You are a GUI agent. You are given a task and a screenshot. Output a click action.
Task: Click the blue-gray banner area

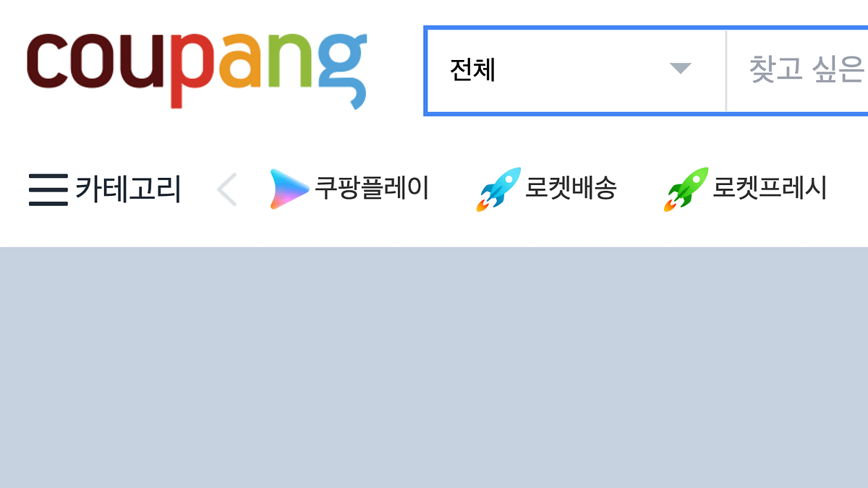coord(434,368)
